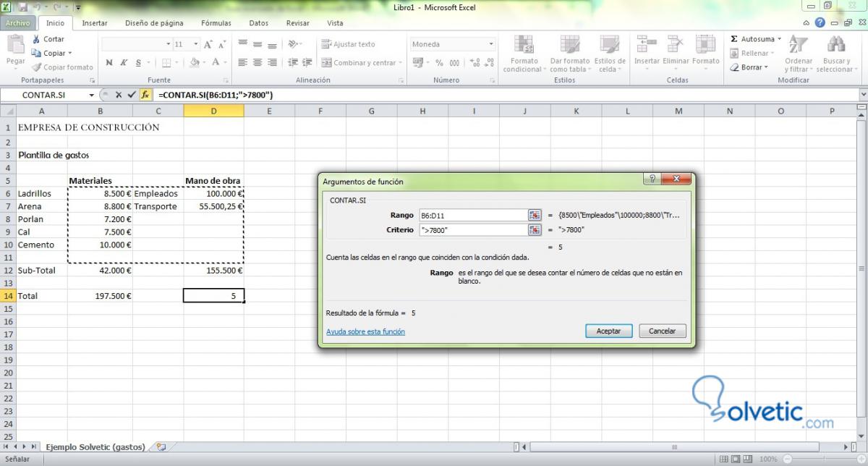Image resolution: width=868 pixels, height=466 pixels.
Task: Click the thousands separator 000 icon
Action: (x=454, y=63)
